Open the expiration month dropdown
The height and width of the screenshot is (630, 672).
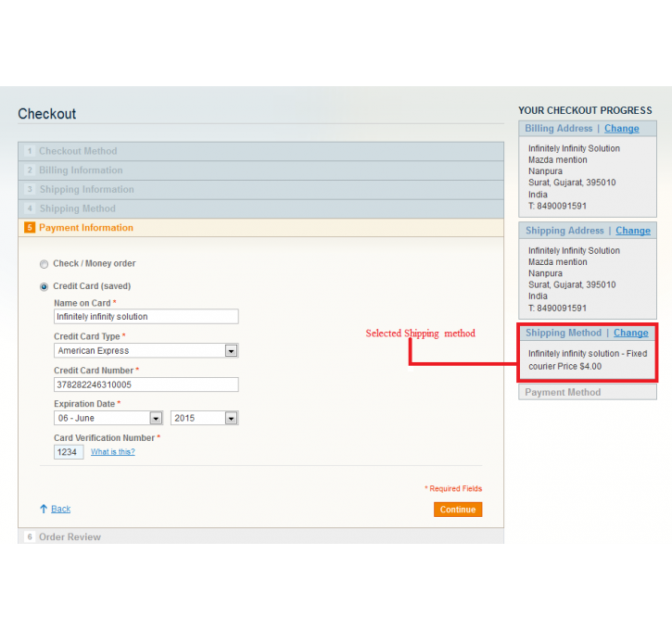coord(108,419)
